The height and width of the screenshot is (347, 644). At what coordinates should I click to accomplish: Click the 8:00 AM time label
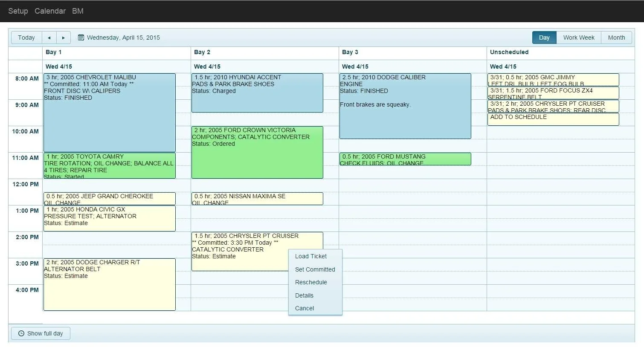[27, 78]
